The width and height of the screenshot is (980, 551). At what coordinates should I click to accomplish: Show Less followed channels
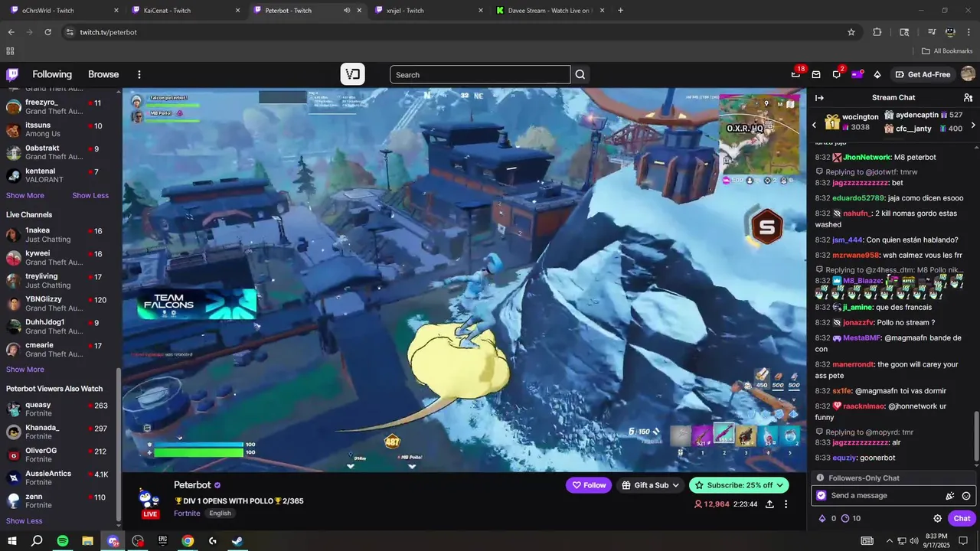[x=90, y=195]
